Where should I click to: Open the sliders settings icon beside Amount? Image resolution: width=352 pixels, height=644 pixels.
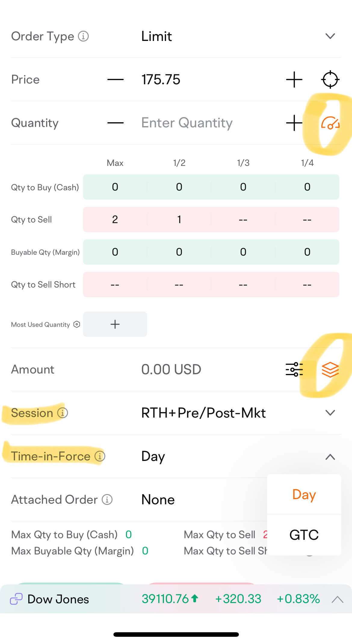[x=294, y=369]
